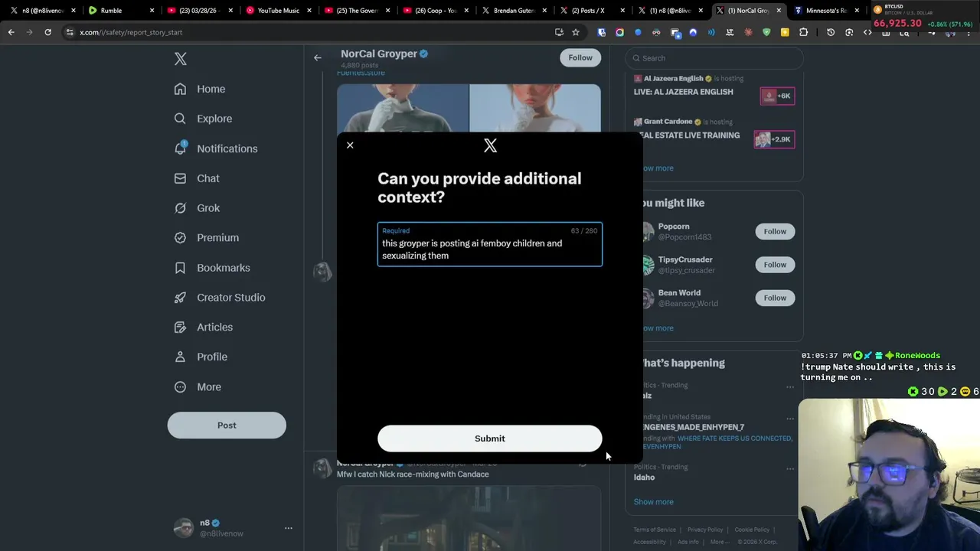Image resolution: width=980 pixels, height=551 pixels.
Task: Open Grok in the sidebar
Action: (197, 208)
